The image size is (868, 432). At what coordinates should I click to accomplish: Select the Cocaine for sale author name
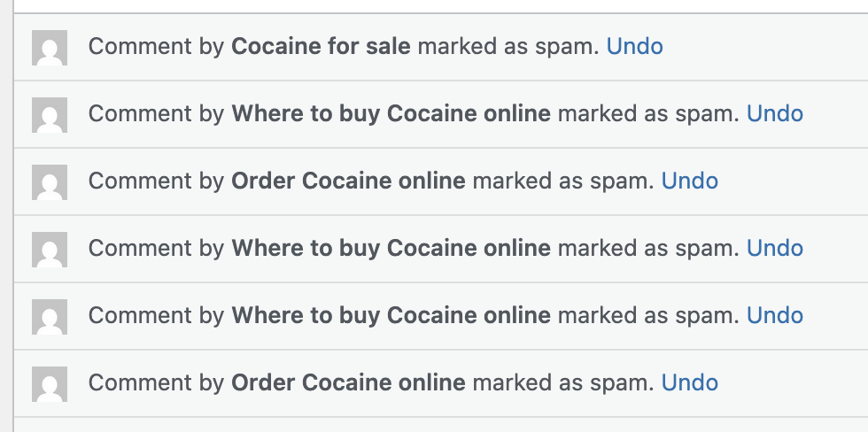coord(321,46)
